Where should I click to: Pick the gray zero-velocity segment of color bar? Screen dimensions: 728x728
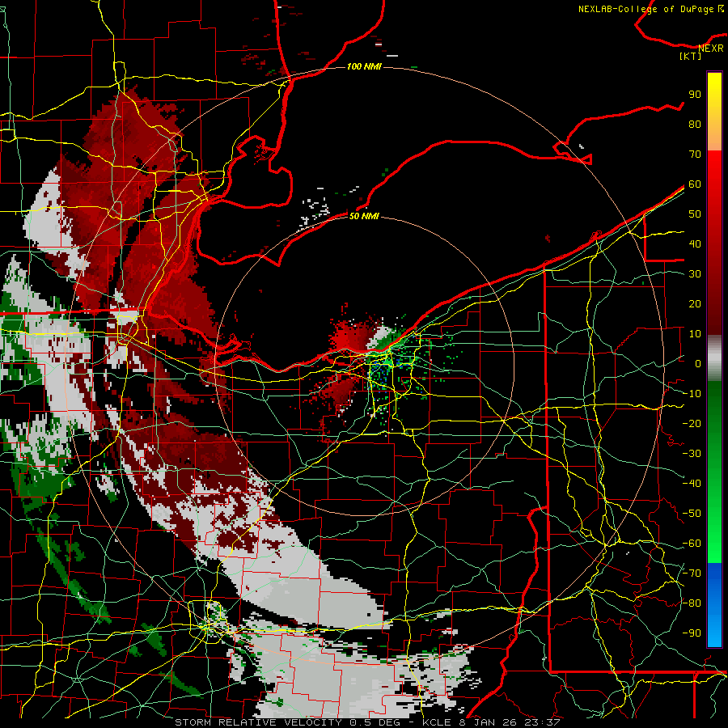[x=714, y=358]
